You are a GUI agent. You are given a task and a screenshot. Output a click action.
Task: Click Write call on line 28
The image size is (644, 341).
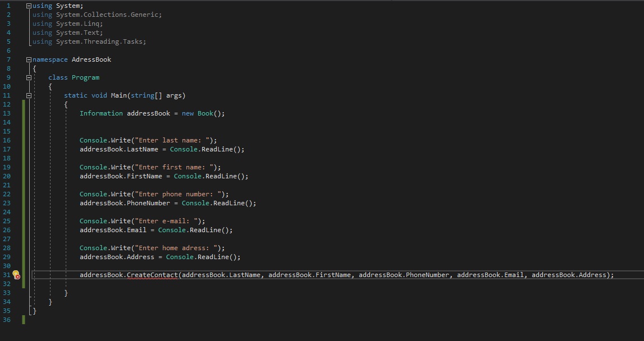coord(121,248)
